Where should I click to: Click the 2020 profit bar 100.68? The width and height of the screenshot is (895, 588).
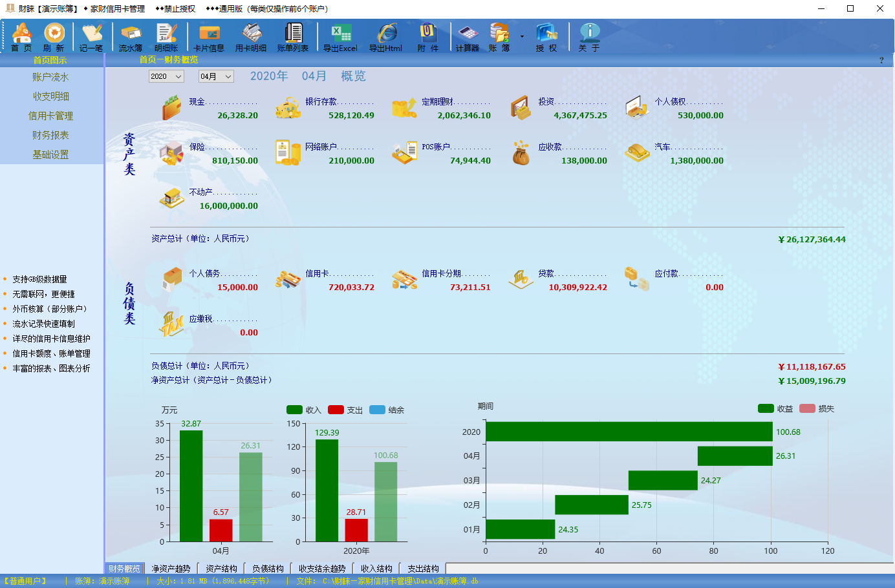coord(629,432)
